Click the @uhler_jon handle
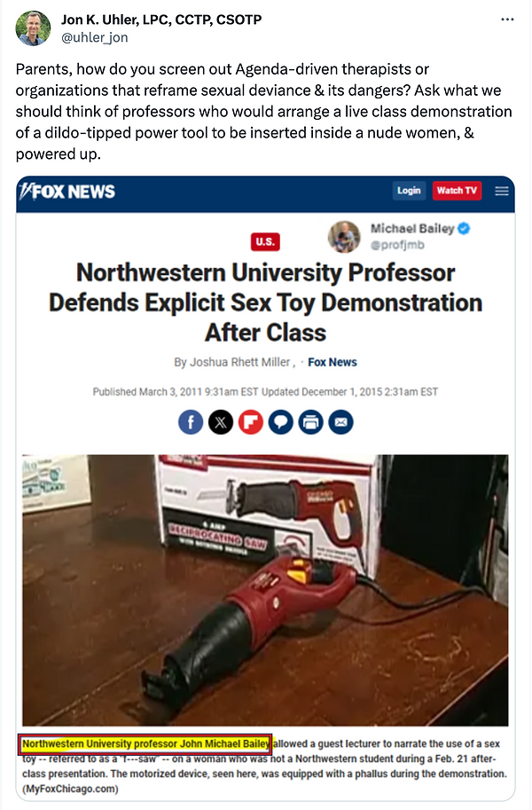Screen dimensions: 532x810 [95, 37]
